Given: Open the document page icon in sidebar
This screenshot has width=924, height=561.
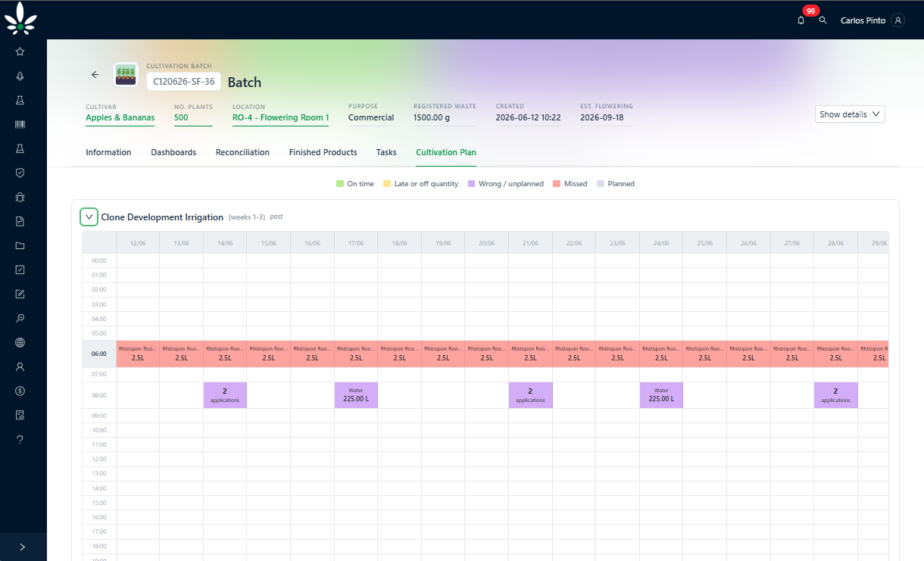Looking at the screenshot, I should (x=20, y=221).
